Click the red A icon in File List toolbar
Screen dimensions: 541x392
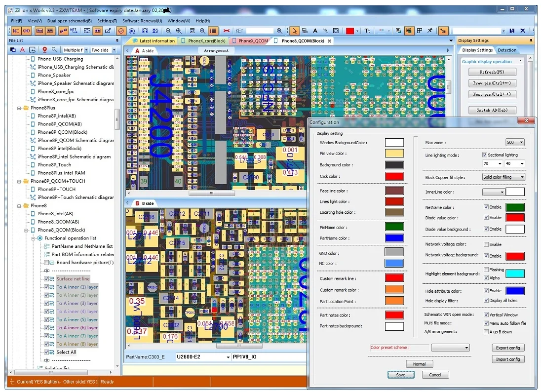22,50
